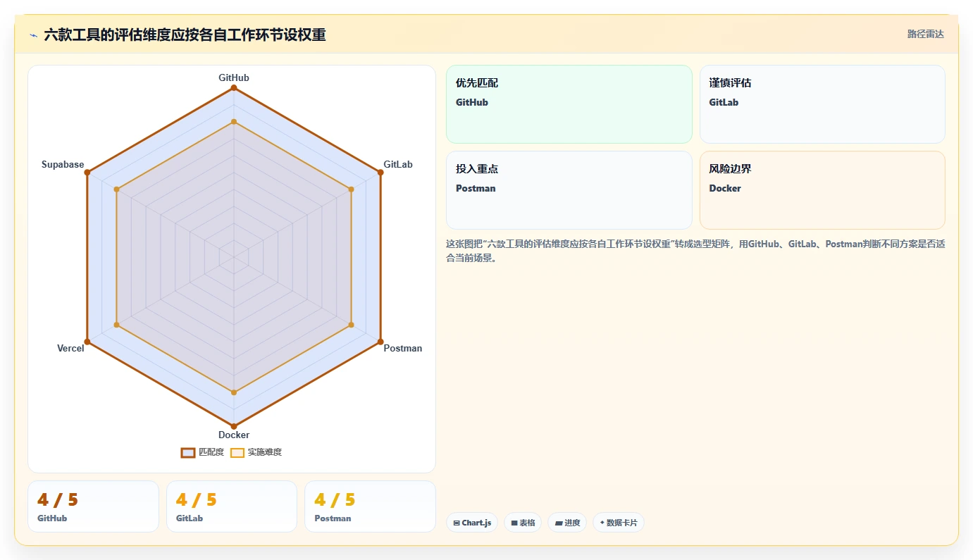Click the outer 匹配度 point on GitLab axis

point(380,173)
